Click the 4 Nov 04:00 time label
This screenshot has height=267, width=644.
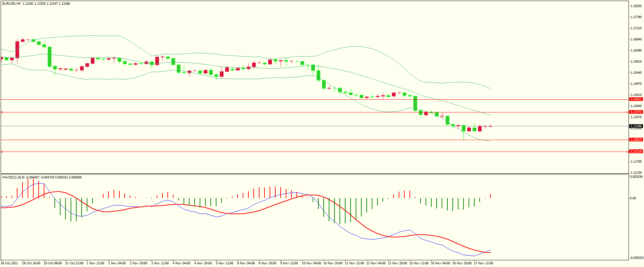pos(182,263)
